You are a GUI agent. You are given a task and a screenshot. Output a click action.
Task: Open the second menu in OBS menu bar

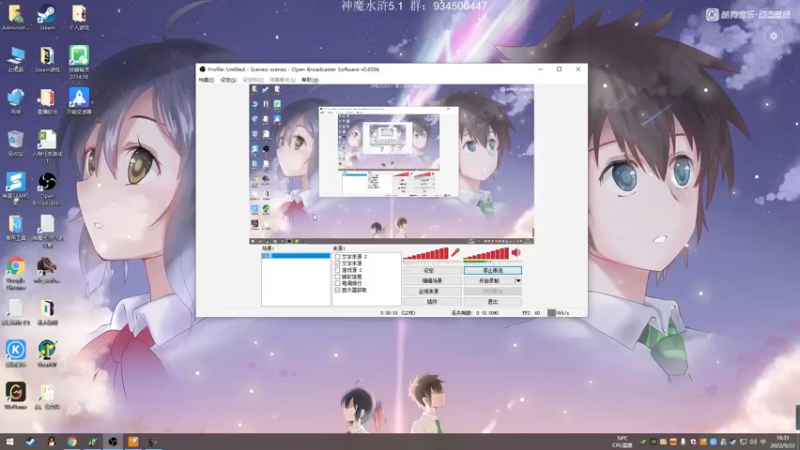click(x=228, y=80)
